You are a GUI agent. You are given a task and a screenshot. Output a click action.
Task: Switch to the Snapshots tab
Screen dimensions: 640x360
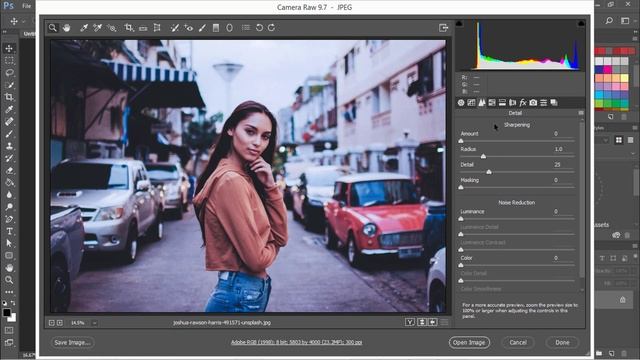pyautogui.click(x=554, y=103)
